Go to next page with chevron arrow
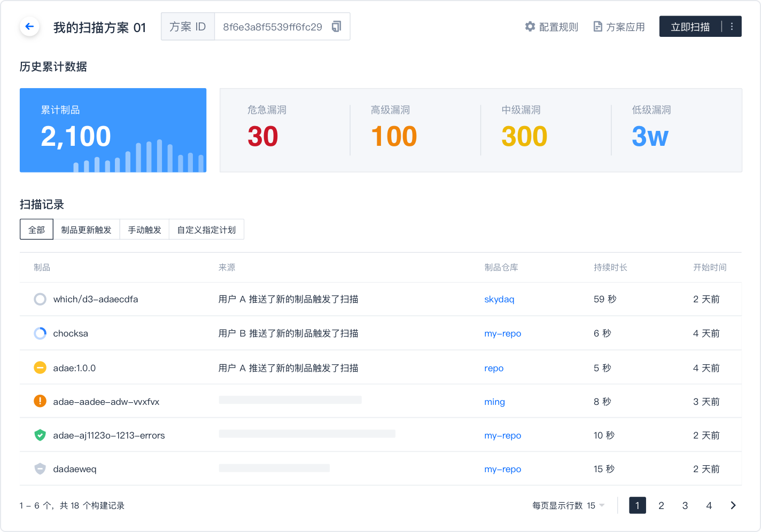The height and width of the screenshot is (532, 761). point(733,505)
